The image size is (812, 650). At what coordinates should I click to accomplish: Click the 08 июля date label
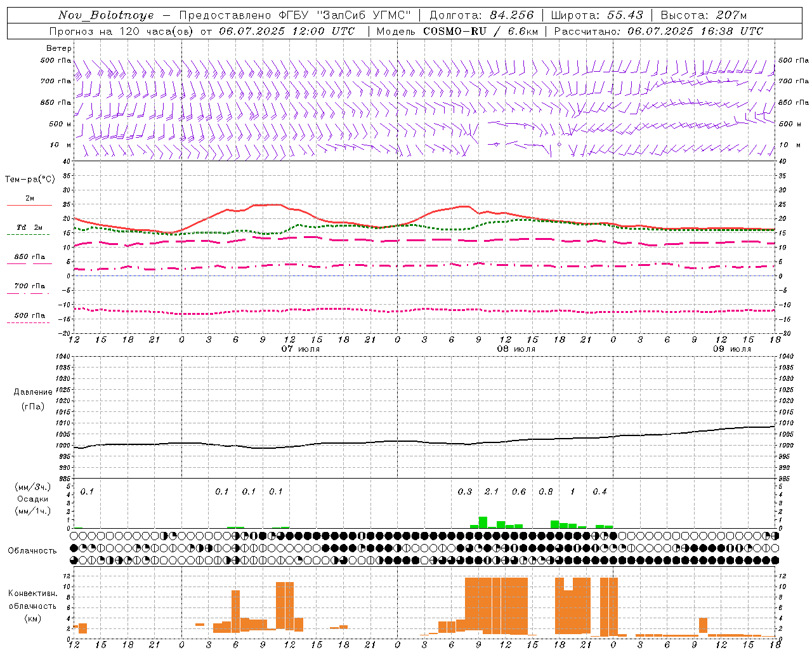coord(516,349)
